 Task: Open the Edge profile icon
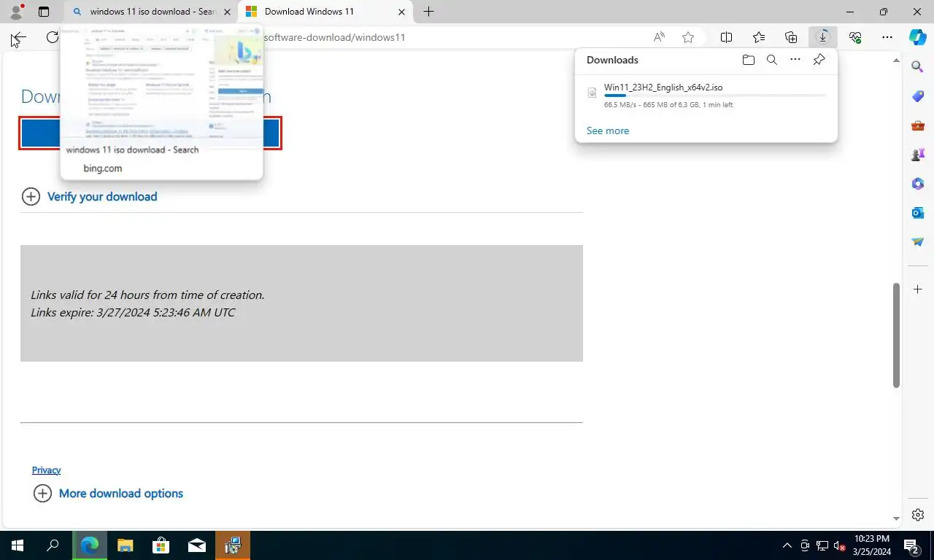click(15, 12)
